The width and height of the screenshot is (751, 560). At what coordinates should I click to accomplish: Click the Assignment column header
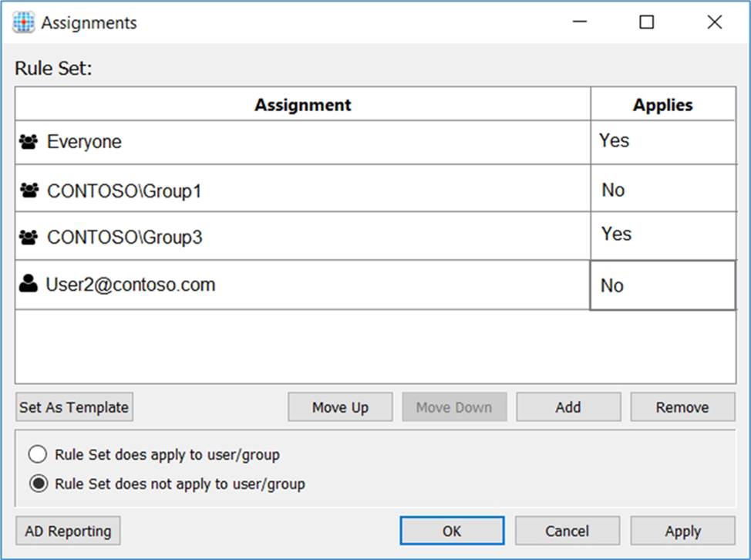303,105
